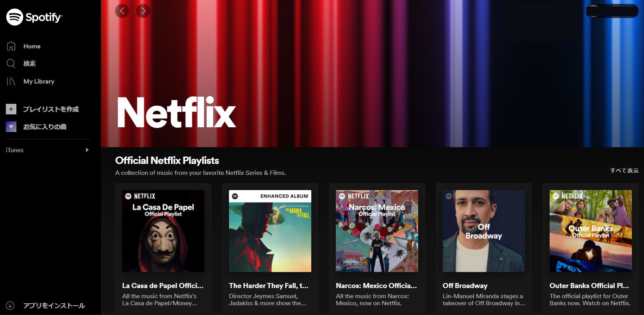Open Outer Banks playlist cover

point(591,231)
